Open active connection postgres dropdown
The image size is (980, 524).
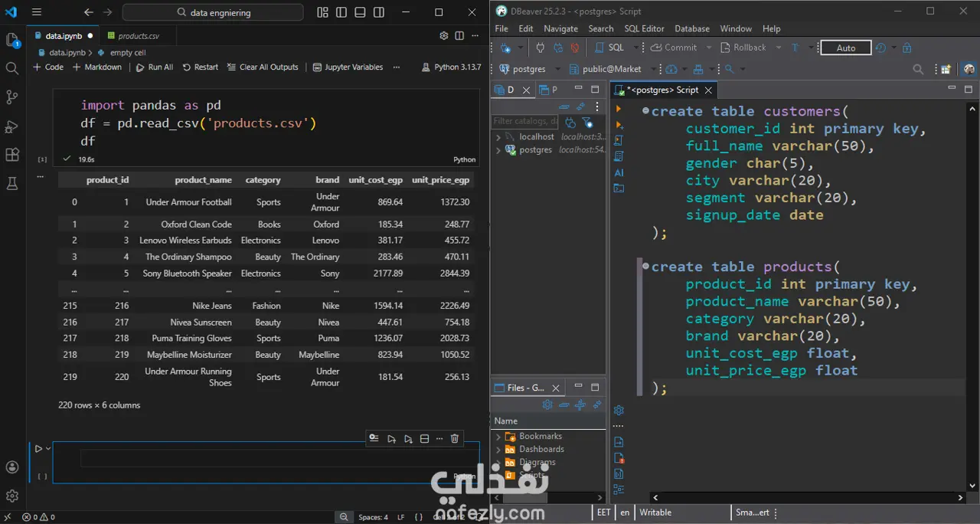click(x=531, y=69)
